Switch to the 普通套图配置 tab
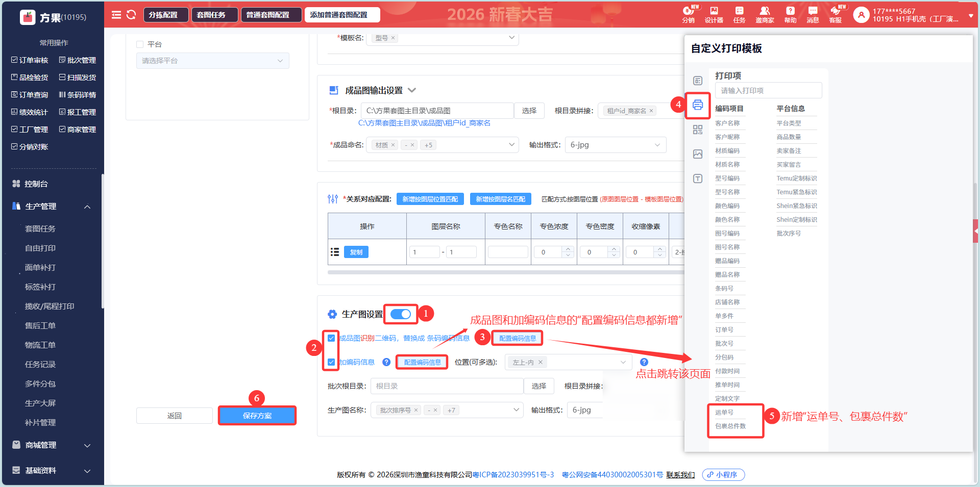 click(x=268, y=15)
